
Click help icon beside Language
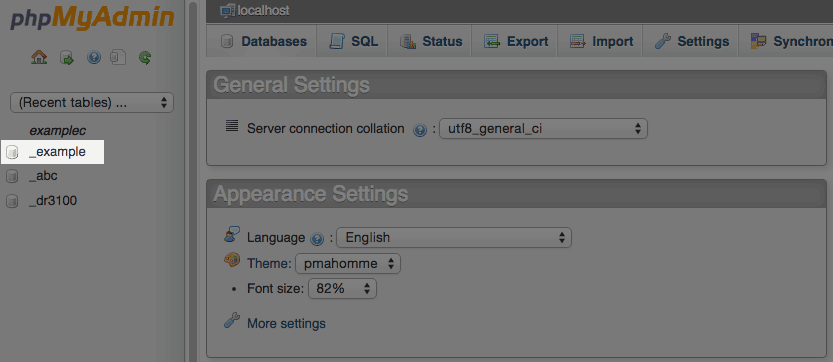tap(317, 239)
